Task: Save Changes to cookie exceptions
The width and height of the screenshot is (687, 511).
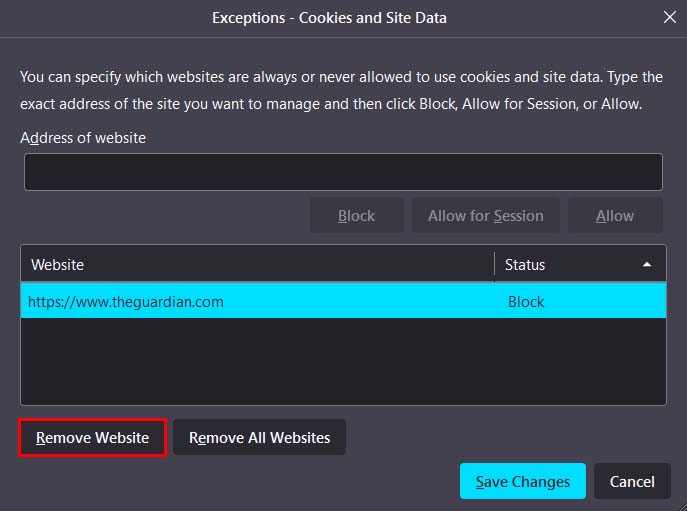Action: [522, 481]
